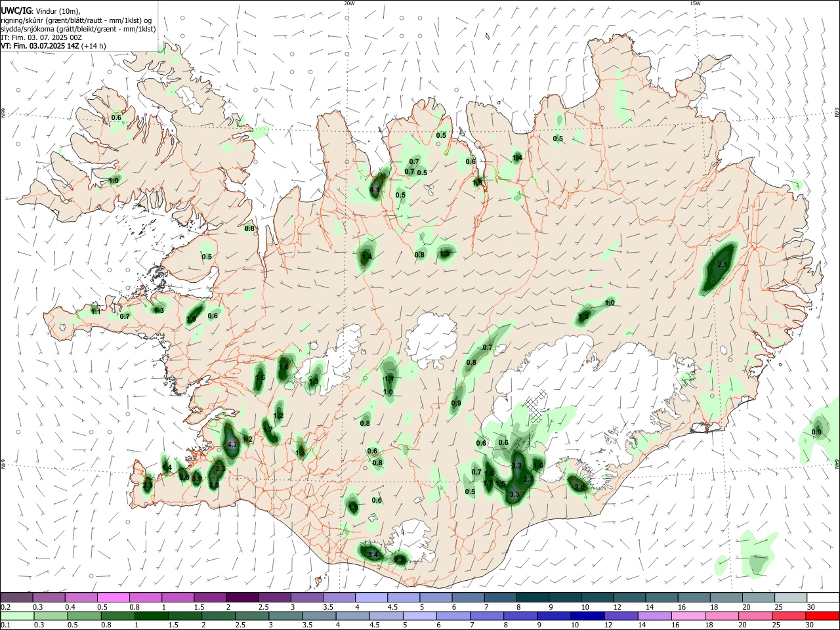
Task: Click the legend text line starting "slydda/snjókoma"
Action: tap(78, 29)
